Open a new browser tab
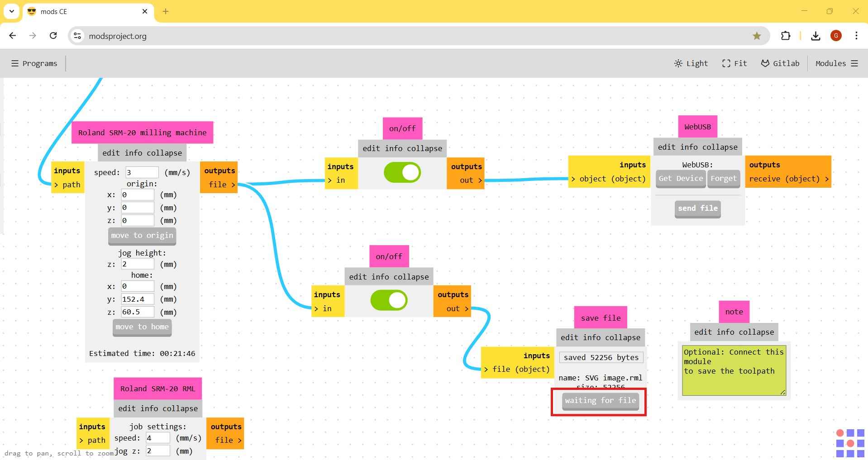This screenshot has width=868, height=460. (x=166, y=11)
